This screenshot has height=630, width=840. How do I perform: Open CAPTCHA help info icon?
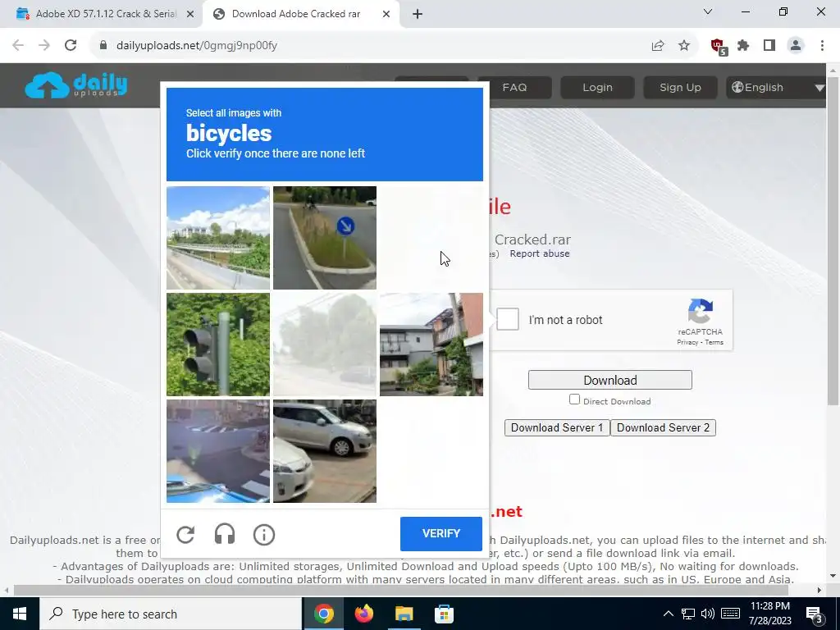click(x=263, y=534)
